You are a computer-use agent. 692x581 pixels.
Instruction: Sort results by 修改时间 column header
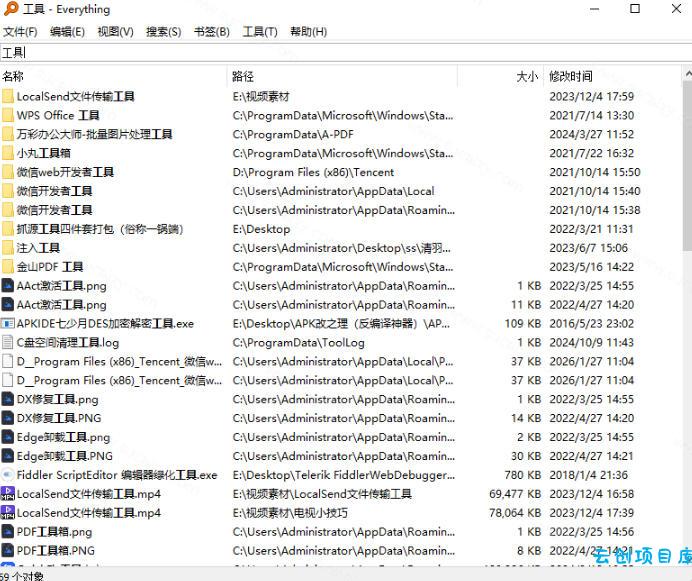(x=613, y=76)
